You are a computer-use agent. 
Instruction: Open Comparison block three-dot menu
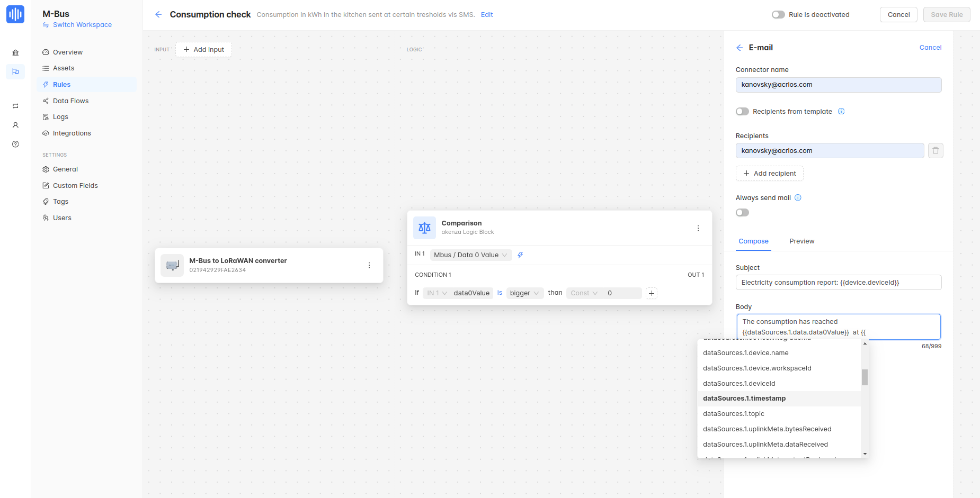(x=698, y=228)
